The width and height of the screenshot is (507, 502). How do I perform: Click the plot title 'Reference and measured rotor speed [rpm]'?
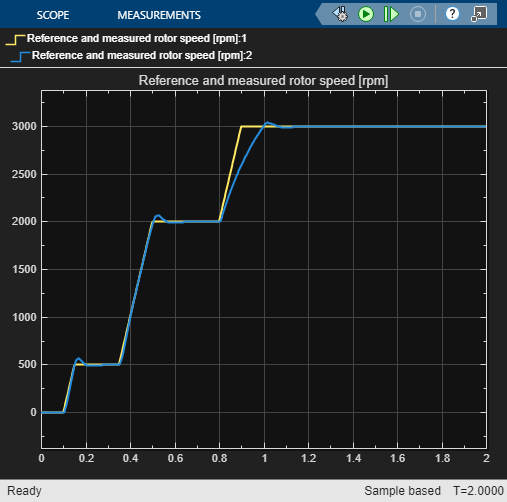click(x=263, y=81)
